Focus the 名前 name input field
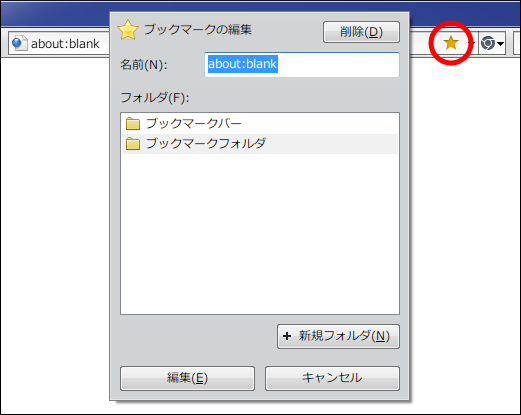521x415 pixels. 302,64
